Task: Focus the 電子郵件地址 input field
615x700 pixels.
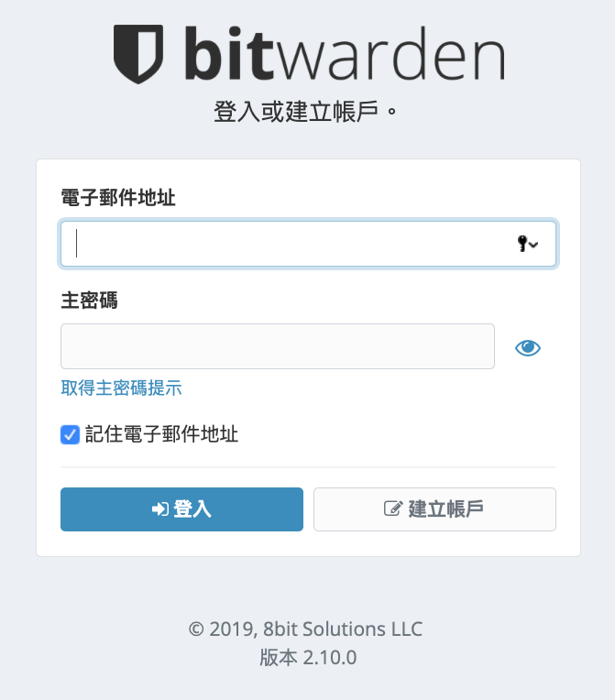Action: tap(308, 244)
